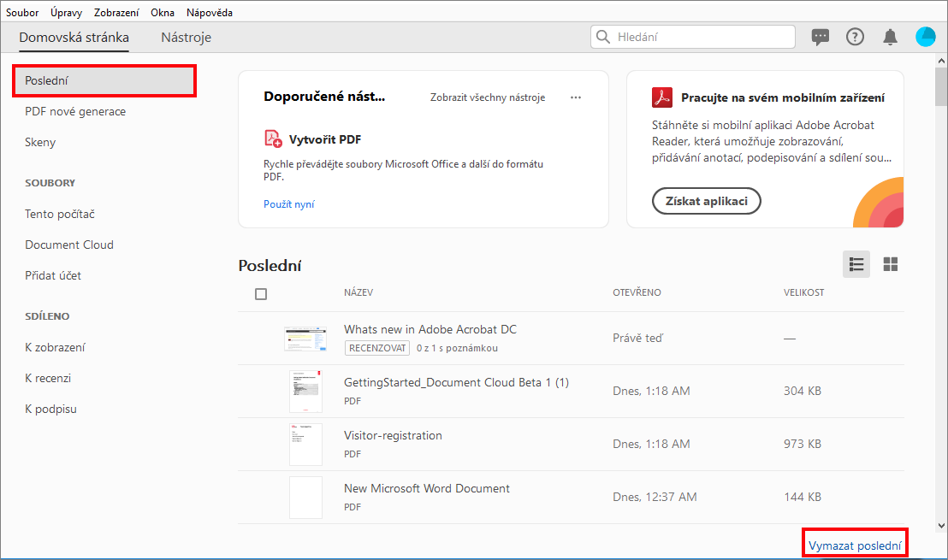Image resolution: width=948 pixels, height=560 pixels.
Task: Switch to list view layout
Action: [856, 265]
